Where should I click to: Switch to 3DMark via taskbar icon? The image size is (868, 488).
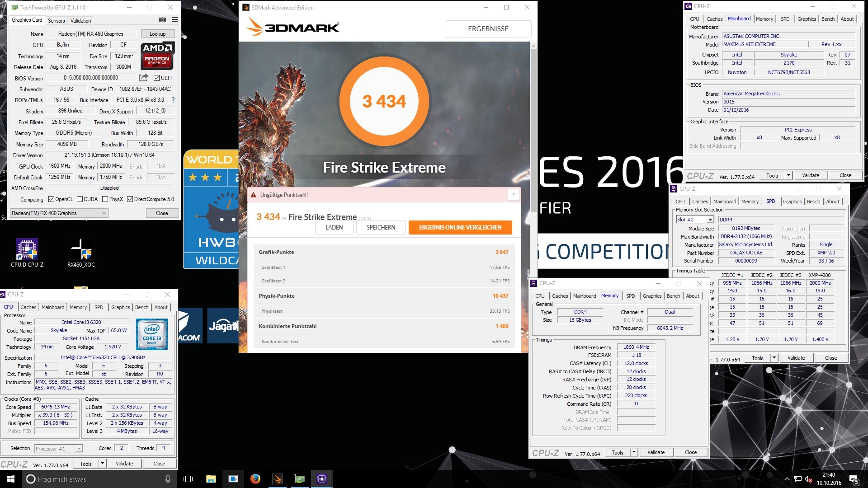[278, 479]
